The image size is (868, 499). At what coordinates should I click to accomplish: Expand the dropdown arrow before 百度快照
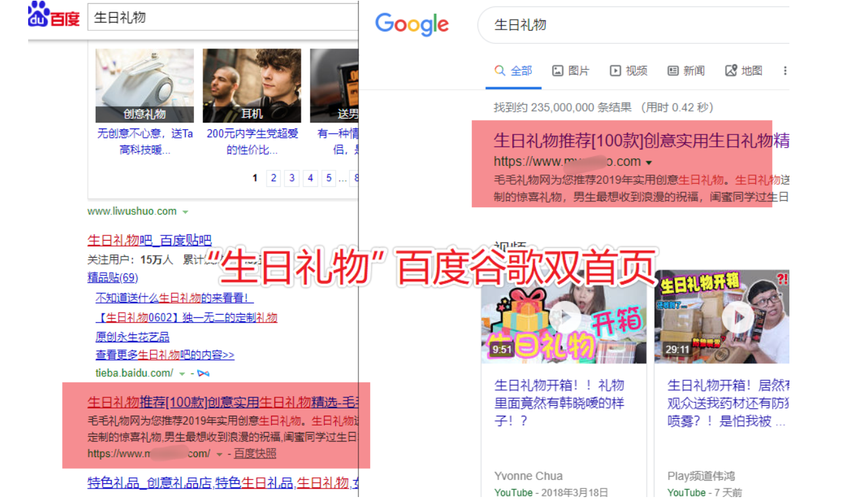219,454
